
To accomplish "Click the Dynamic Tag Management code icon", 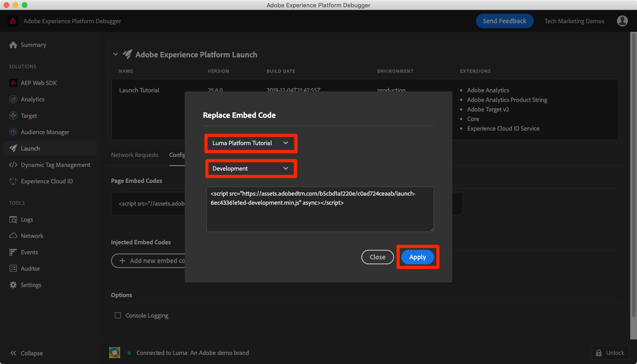I will tap(13, 165).
